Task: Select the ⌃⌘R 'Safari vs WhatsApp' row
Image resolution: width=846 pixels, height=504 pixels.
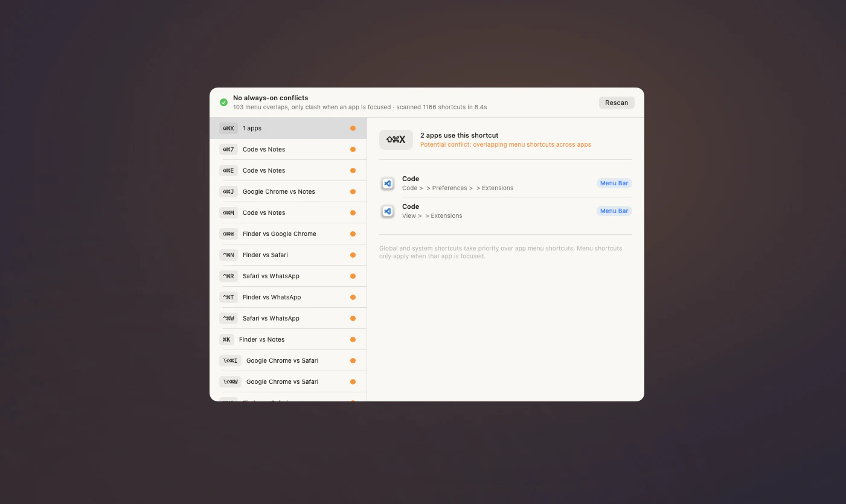Action: pyautogui.click(x=288, y=276)
